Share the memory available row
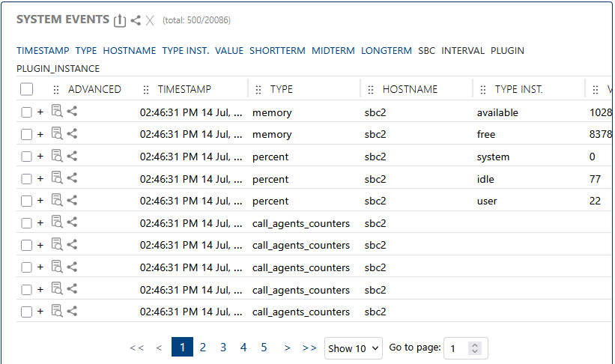 click(x=72, y=112)
